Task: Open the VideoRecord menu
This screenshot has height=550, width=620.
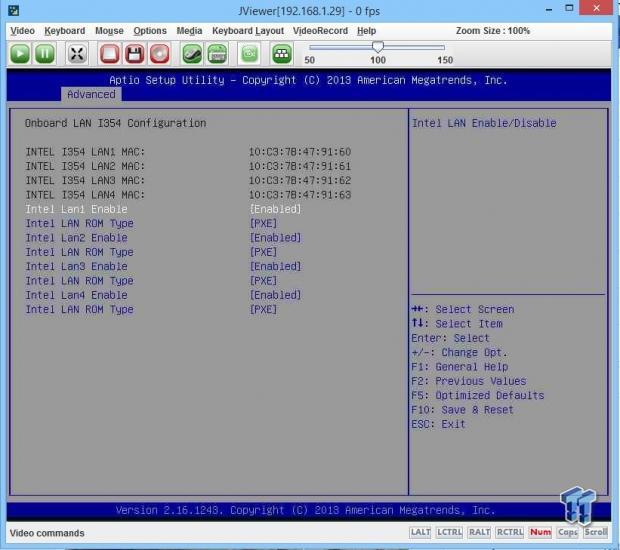Action: 320,31
